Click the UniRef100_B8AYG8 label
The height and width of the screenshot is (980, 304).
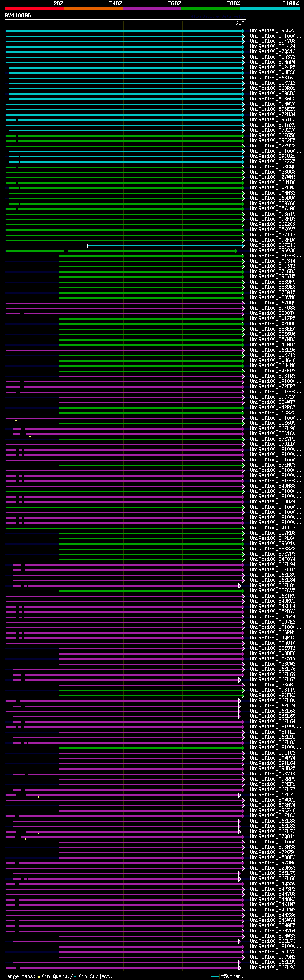pos(273,204)
